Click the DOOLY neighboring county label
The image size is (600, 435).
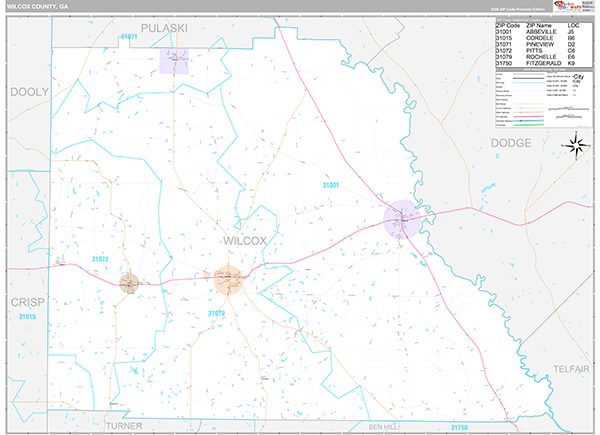(28, 91)
